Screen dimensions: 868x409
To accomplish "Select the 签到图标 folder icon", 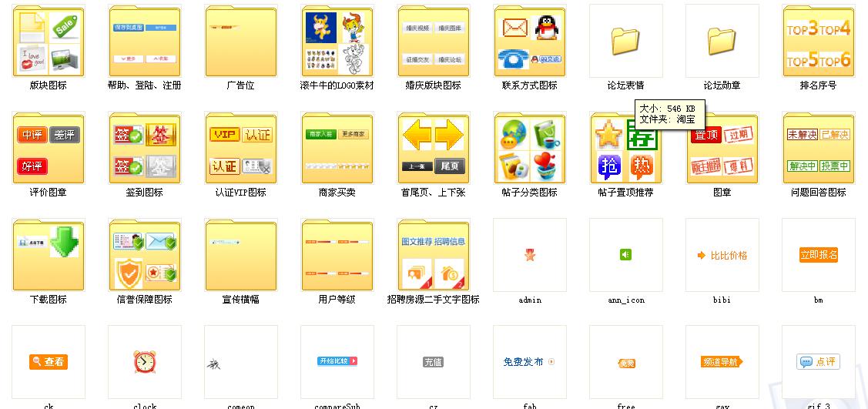I will tap(145, 148).
